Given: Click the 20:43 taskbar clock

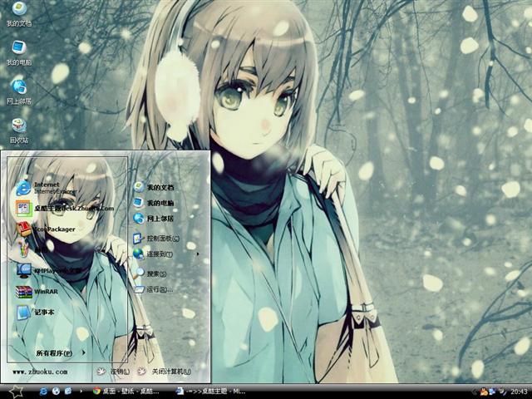Looking at the screenshot, I should 519,392.
